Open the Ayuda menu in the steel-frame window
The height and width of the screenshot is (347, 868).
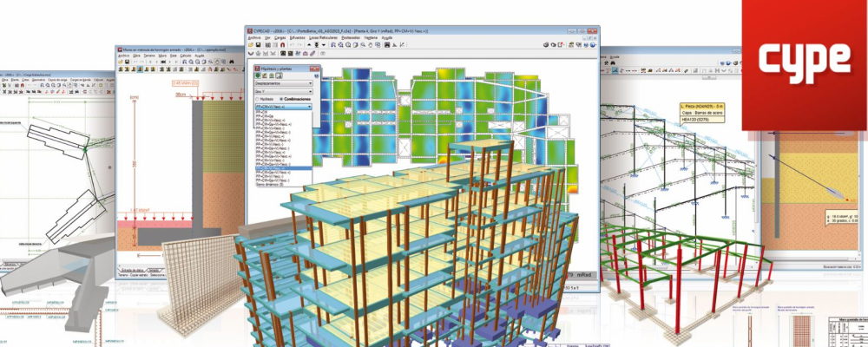point(615,57)
